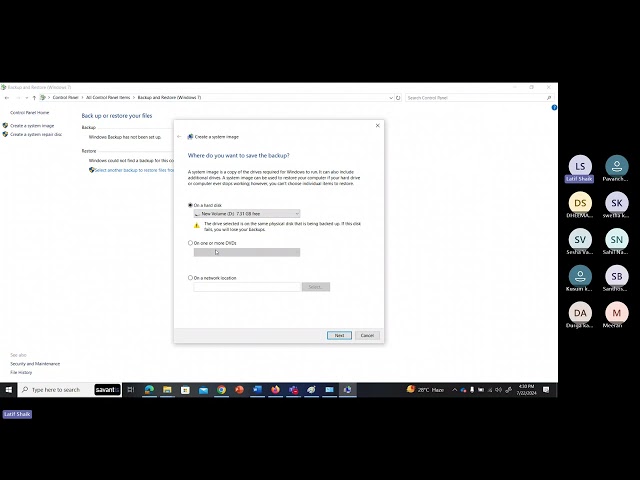This screenshot has width=640, height=480.
Task: Click the DS participant avatar
Action: click(x=580, y=203)
